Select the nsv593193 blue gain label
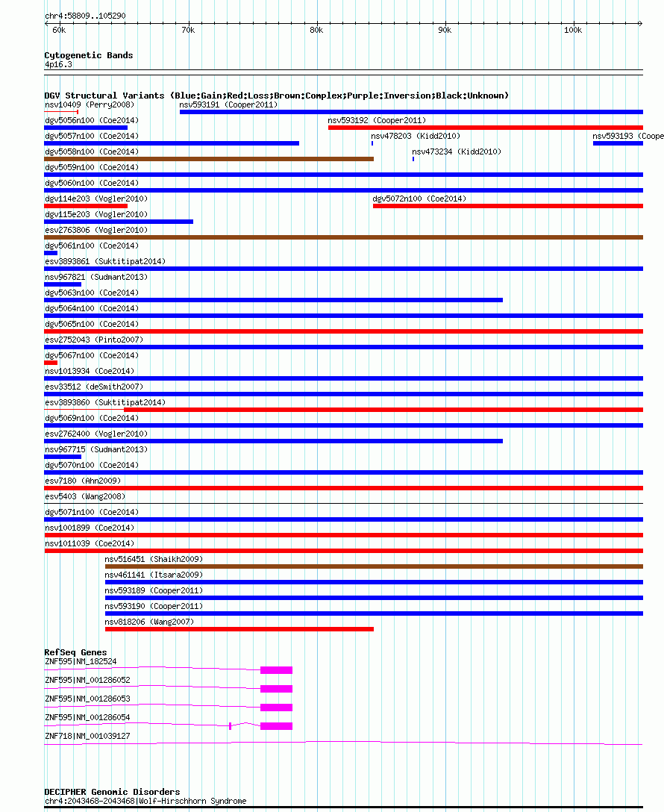Image resolution: width=664 pixels, height=812 pixels. [627, 136]
